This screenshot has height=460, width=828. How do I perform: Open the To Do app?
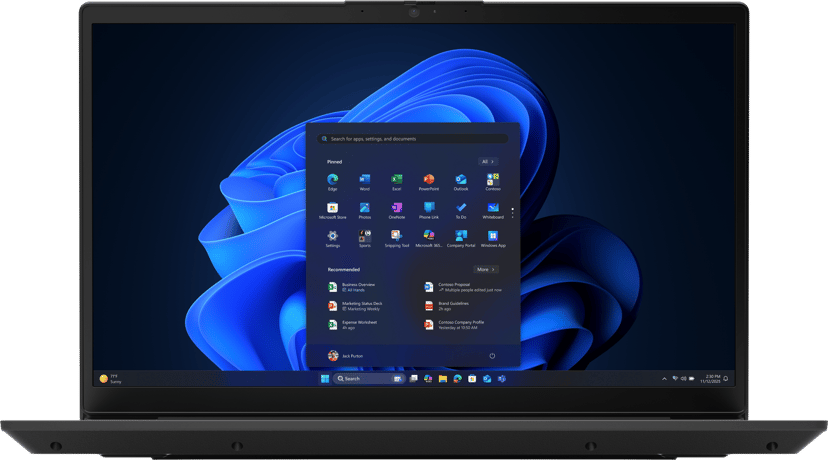pyautogui.click(x=461, y=210)
